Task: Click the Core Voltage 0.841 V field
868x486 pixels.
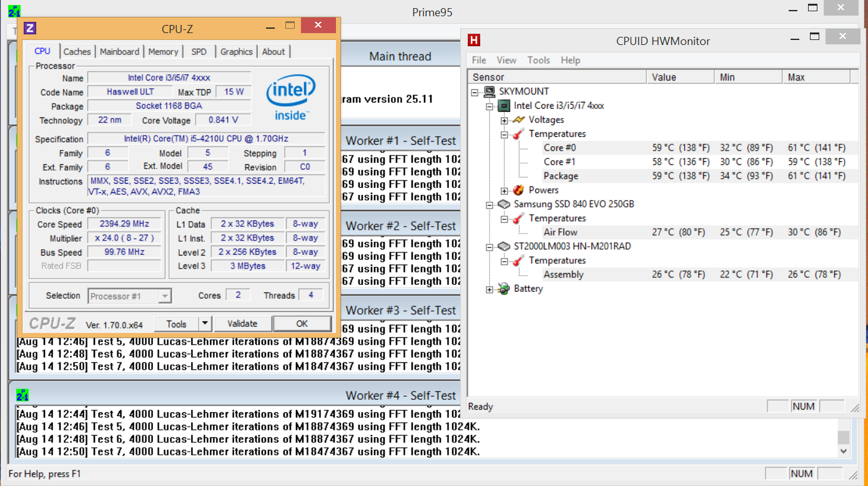Action: [x=224, y=120]
